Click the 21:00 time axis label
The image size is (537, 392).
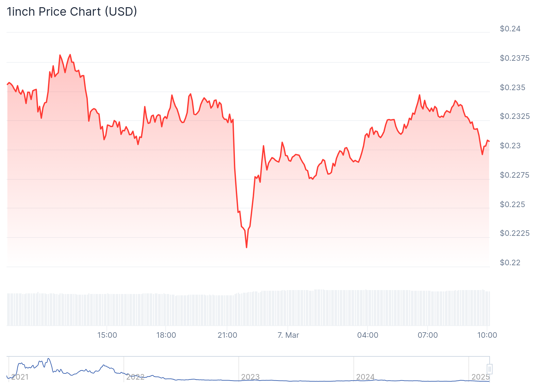pos(227,335)
